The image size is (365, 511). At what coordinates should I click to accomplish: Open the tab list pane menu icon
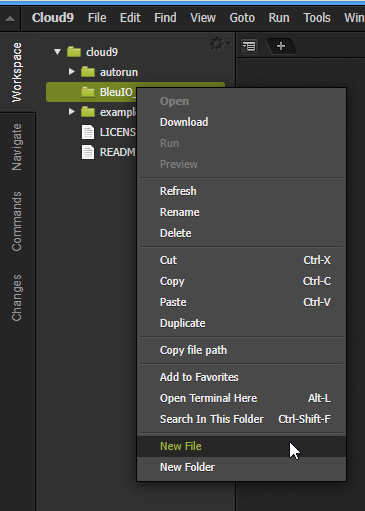click(249, 46)
